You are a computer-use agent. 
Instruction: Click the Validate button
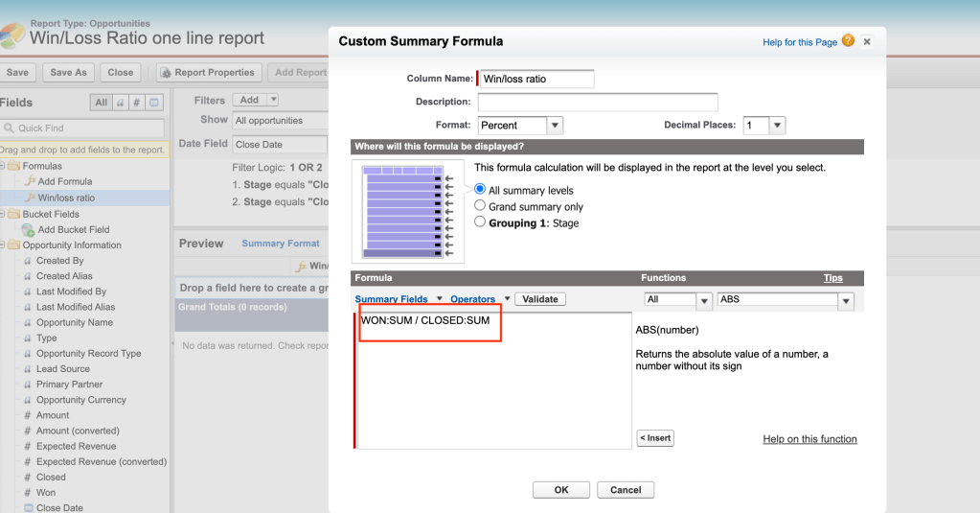[x=540, y=299]
